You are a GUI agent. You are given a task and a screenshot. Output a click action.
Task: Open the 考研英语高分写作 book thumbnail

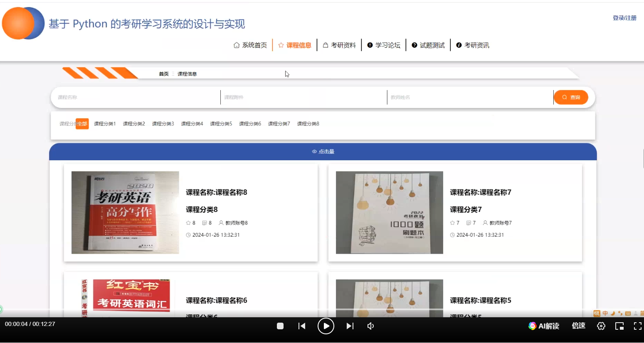pos(125,213)
